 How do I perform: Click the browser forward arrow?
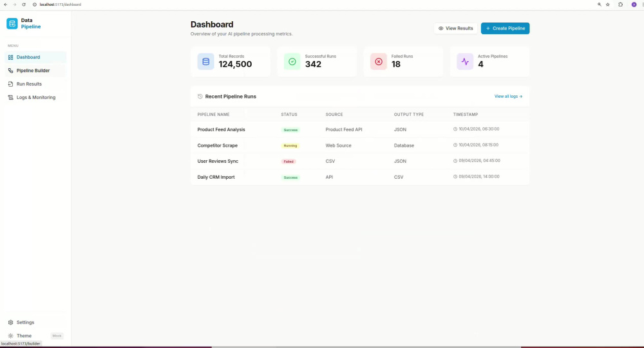point(14,5)
